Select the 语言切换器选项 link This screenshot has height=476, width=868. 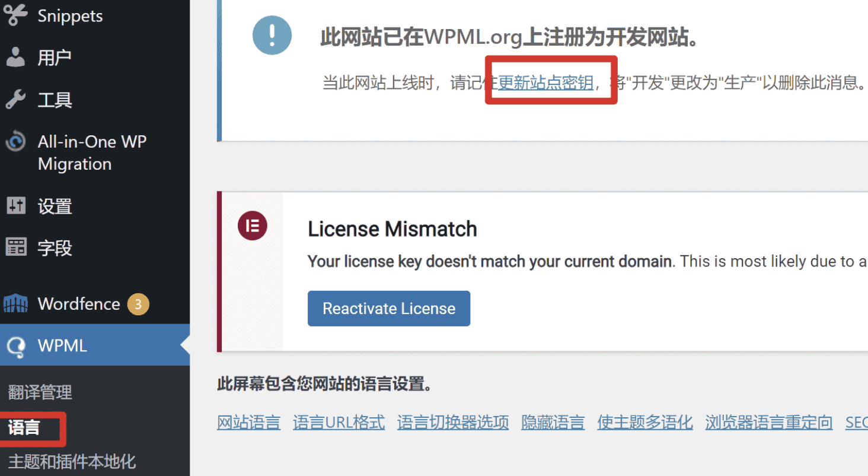click(452, 422)
